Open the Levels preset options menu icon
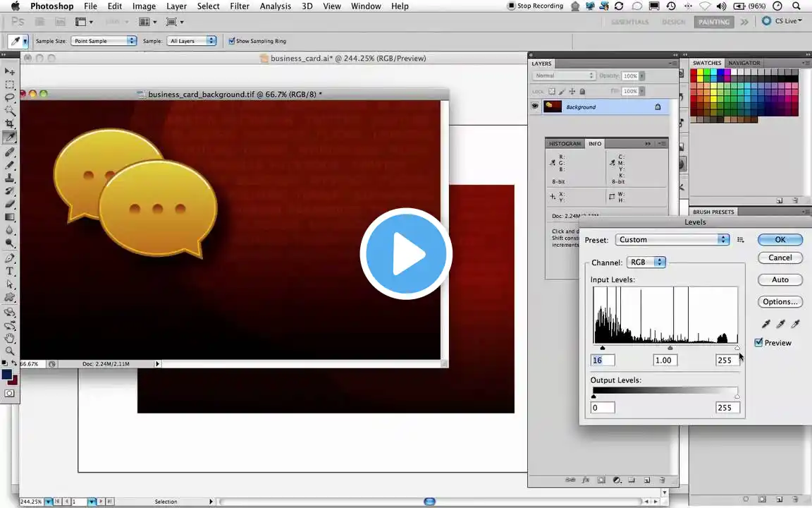This screenshot has width=812, height=508. point(741,239)
